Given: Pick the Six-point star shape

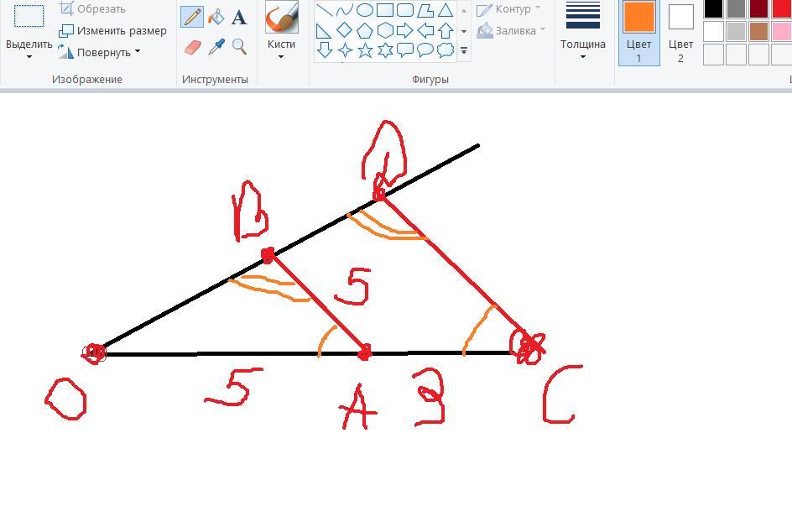Looking at the screenshot, I should pyautogui.click(x=385, y=50).
